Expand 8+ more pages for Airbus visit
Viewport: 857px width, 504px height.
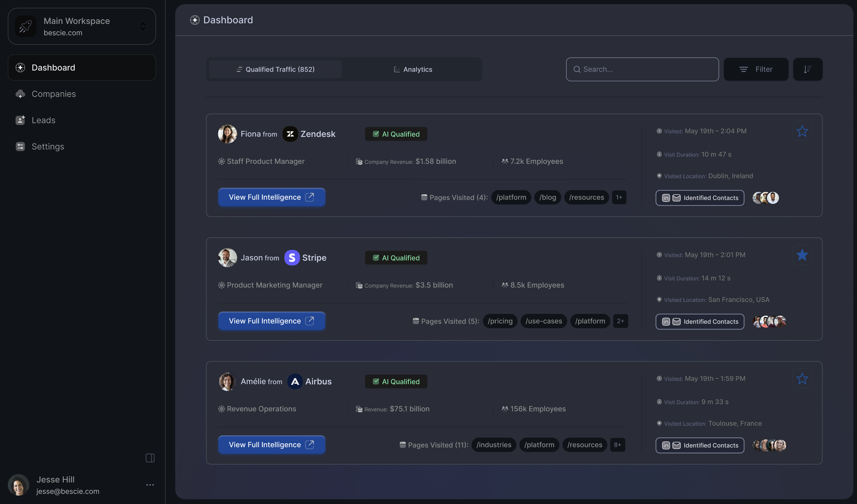click(x=617, y=445)
